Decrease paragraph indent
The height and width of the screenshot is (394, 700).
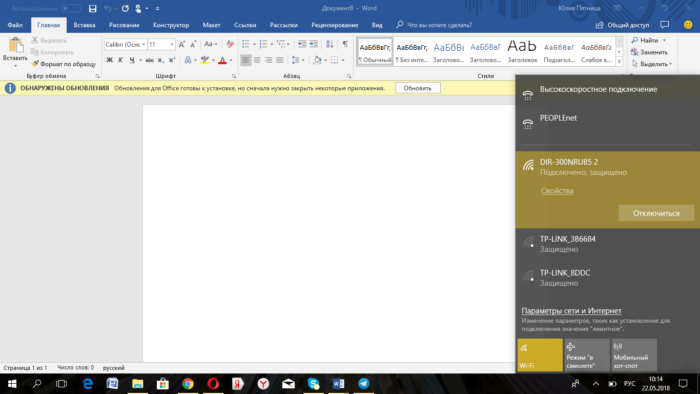[302, 44]
